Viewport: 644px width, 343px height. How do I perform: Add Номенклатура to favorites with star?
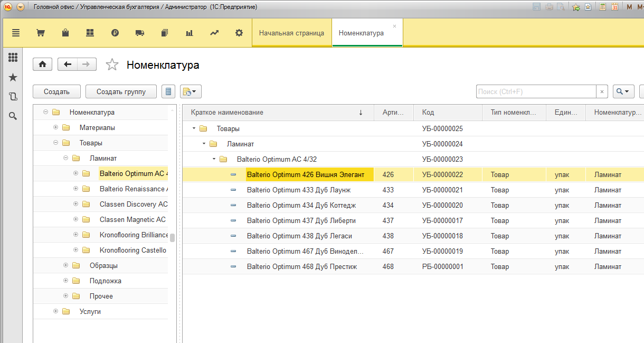tap(112, 64)
